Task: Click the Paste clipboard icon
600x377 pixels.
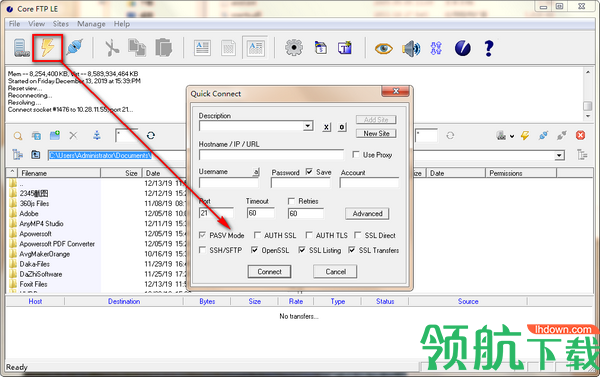Action: 164,48
